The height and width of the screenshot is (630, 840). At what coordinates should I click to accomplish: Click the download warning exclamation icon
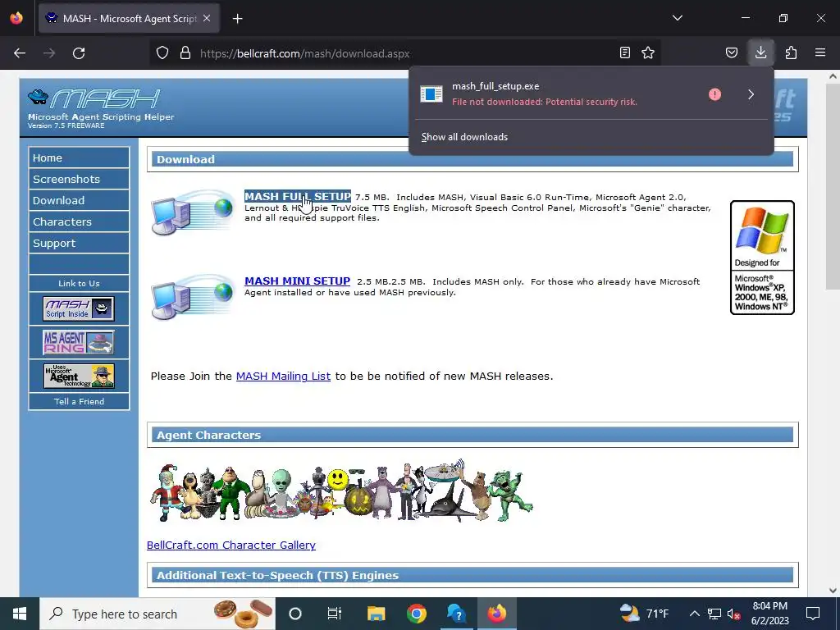[714, 94]
